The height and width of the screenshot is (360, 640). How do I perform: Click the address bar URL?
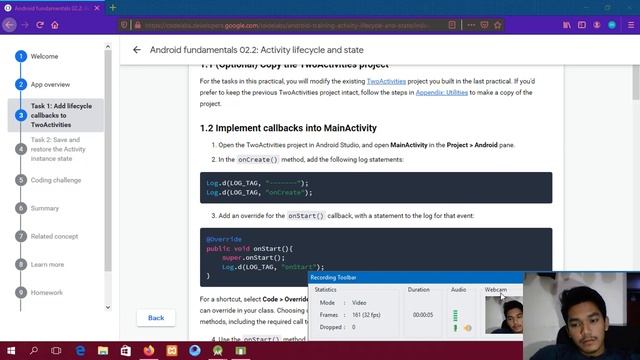(286, 25)
